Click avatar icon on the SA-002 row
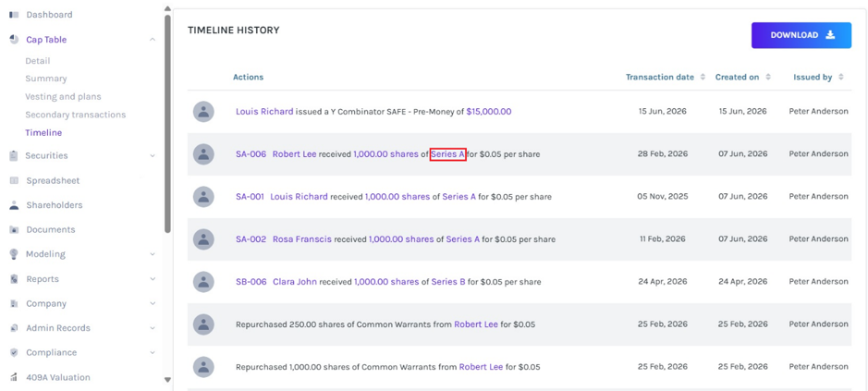 203,239
